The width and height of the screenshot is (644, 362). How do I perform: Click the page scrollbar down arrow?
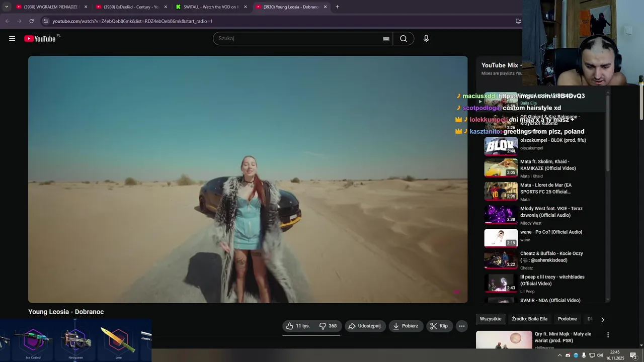pyautogui.click(x=641, y=344)
